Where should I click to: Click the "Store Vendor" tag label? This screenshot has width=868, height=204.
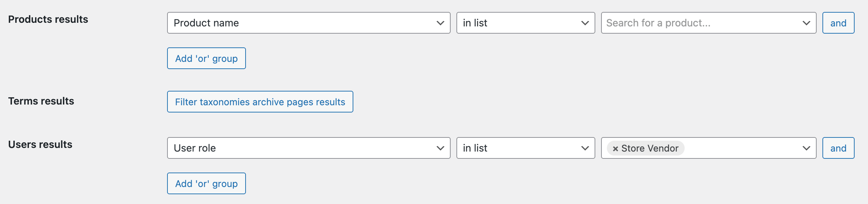coord(650,148)
